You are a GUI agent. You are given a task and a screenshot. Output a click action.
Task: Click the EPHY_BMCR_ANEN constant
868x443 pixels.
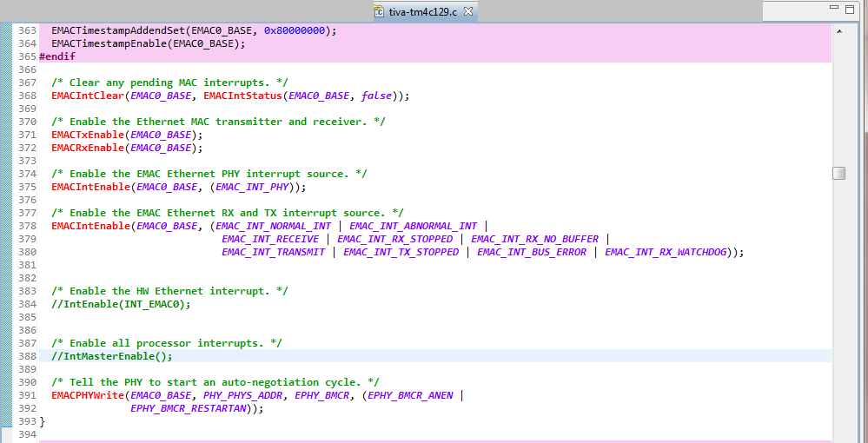(410, 395)
